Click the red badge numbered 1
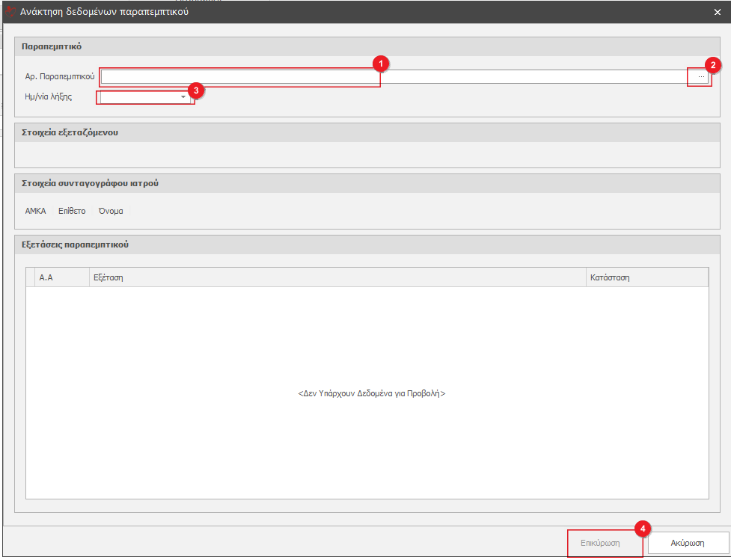Image resolution: width=731 pixels, height=560 pixels. (x=381, y=64)
